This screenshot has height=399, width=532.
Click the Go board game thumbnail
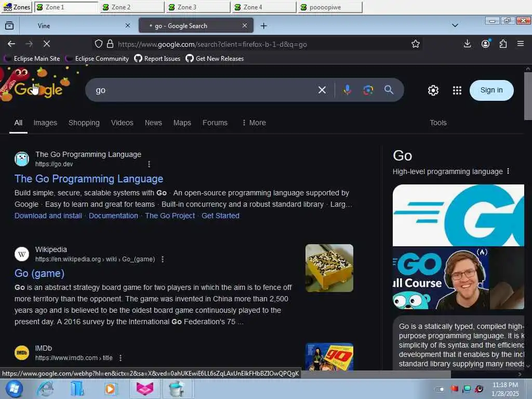tap(329, 268)
